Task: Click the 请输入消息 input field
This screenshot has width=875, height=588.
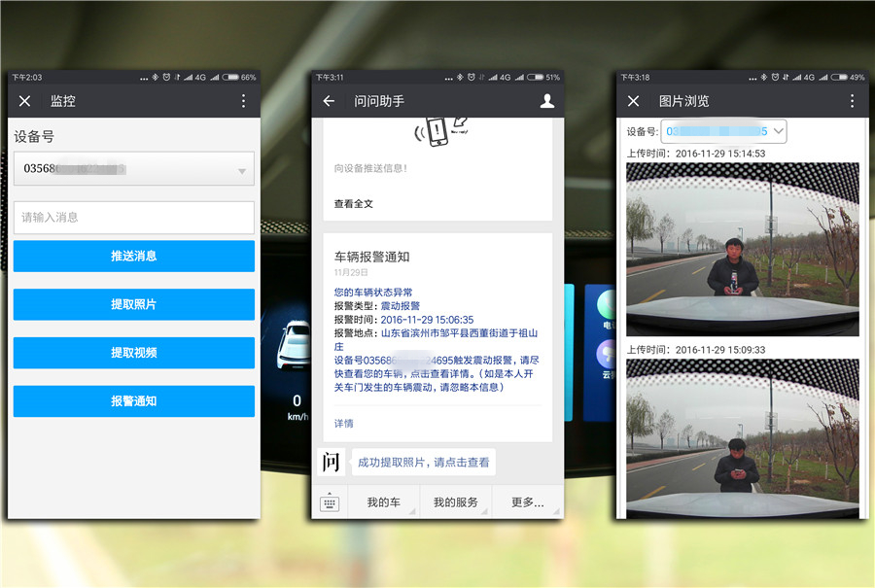Action: coord(134,218)
